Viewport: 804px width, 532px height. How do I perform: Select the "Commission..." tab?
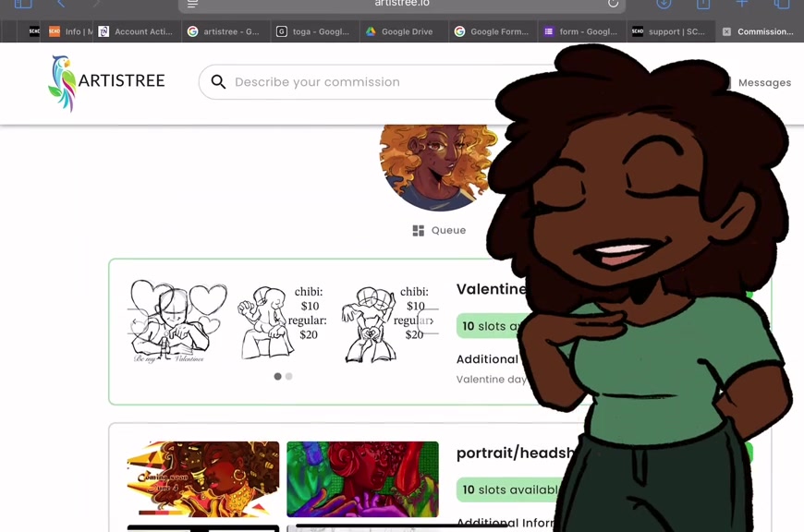760,31
